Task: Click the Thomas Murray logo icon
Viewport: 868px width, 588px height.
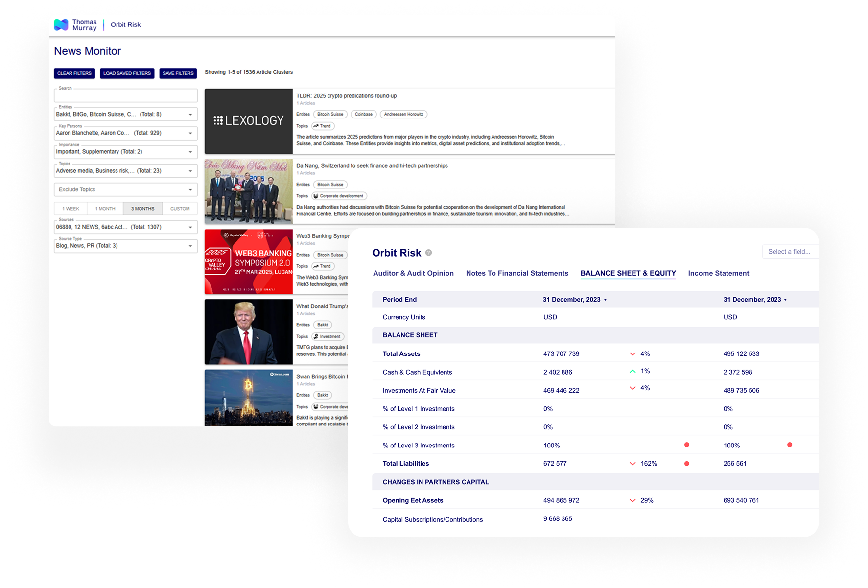Action: 61,24
